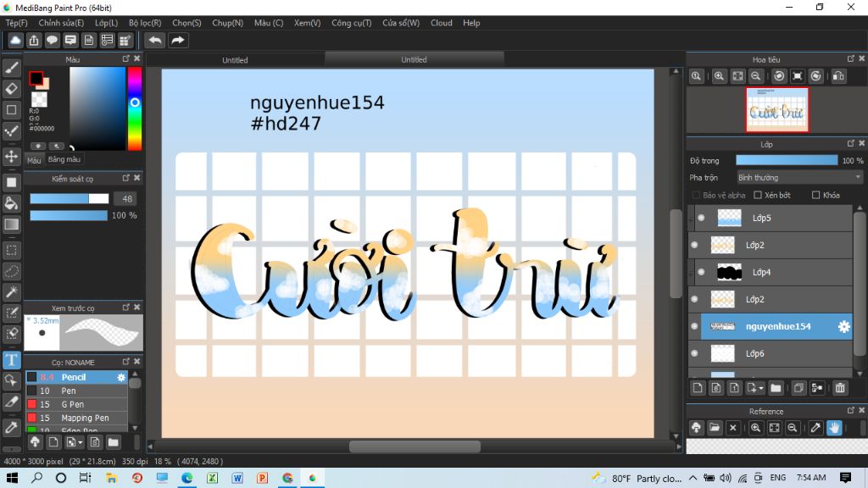Activate the Text tool
The image size is (868, 488).
pyautogui.click(x=12, y=360)
